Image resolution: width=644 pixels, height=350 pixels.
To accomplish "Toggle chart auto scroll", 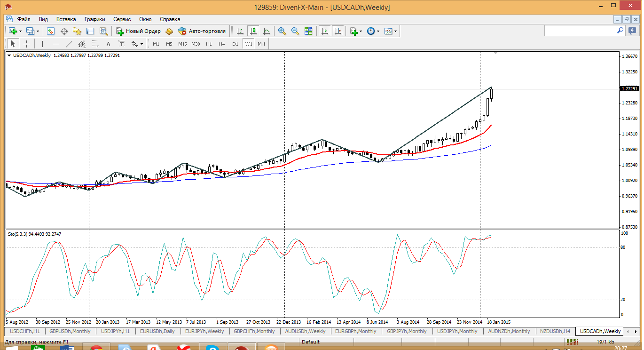I will tap(324, 31).
